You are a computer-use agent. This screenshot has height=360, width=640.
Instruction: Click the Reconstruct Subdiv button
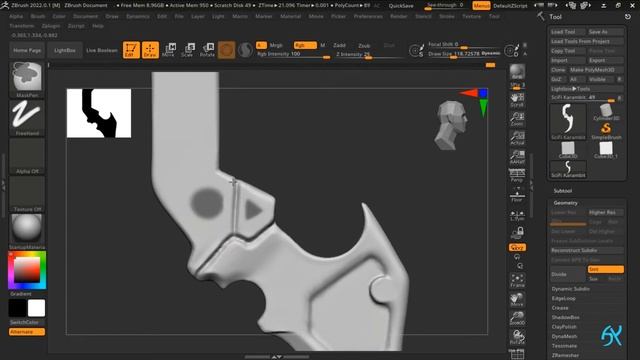click(x=587, y=250)
